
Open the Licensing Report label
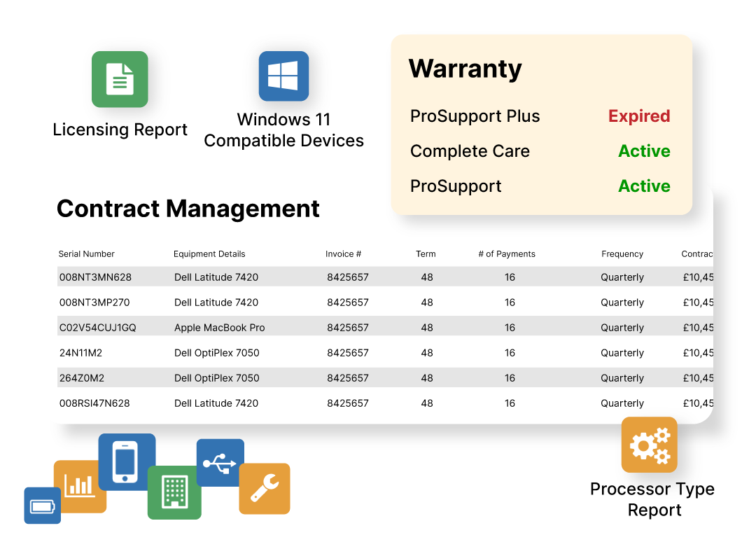120,130
